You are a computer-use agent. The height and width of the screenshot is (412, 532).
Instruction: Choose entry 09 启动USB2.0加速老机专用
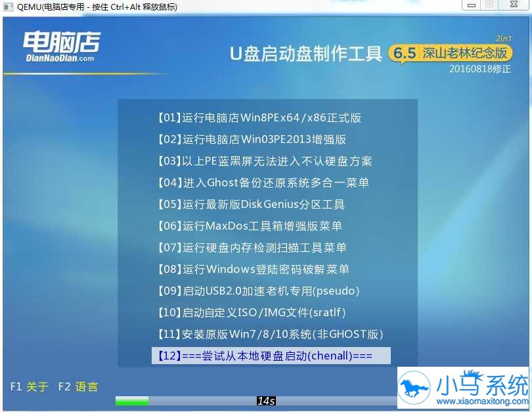click(258, 291)
